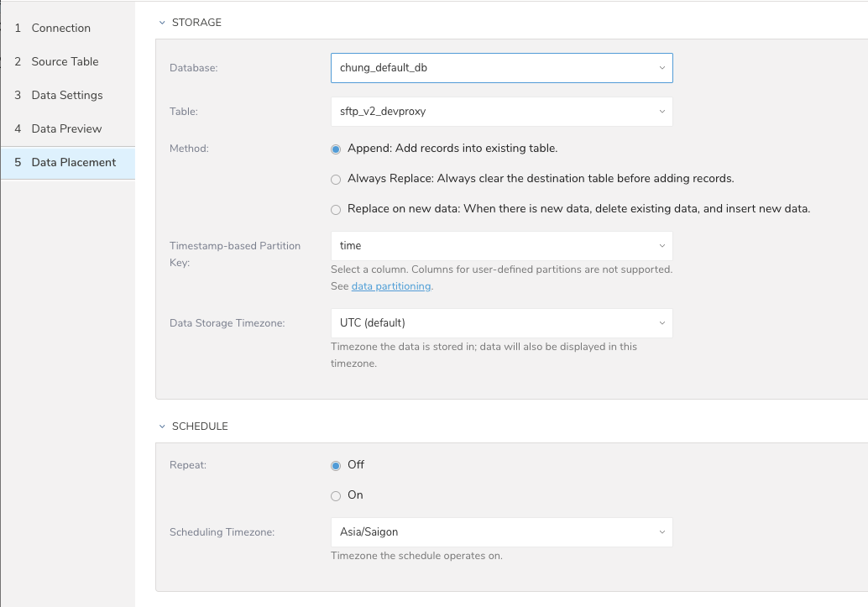The width and height of the screenshot is (868, 607).
Task: Open the Database dropdown chung_default_db
Action: click(501, 68)
